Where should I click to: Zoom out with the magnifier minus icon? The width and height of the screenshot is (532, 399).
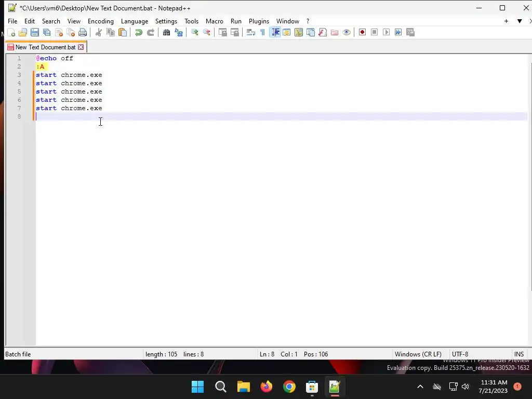pos(206,32)
